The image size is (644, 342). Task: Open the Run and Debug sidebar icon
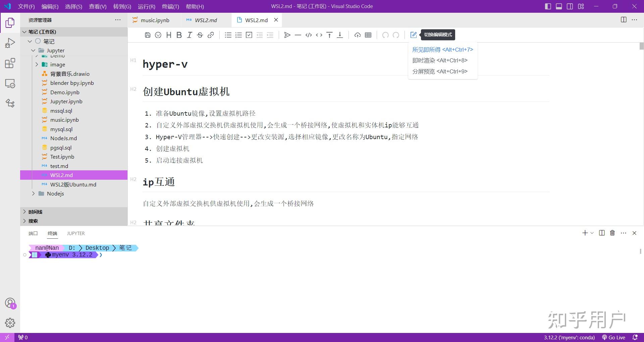[10, 42]
